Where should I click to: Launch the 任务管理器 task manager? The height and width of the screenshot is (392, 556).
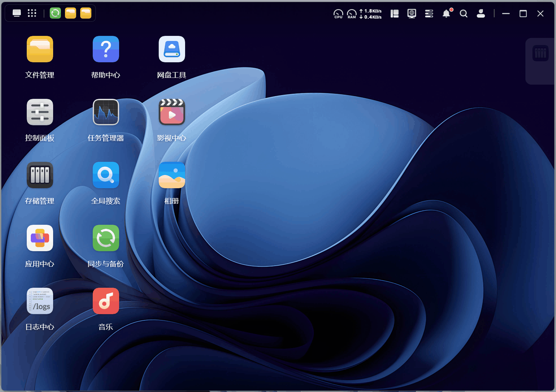[106, 112]
